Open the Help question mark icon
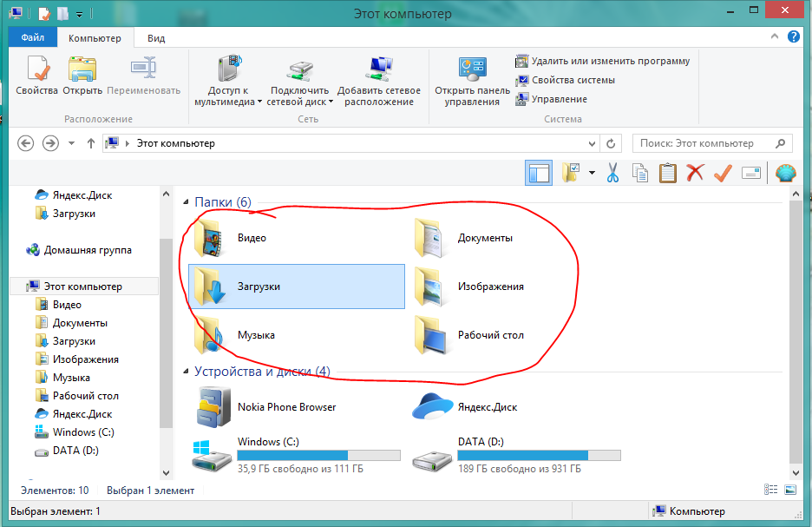Viewport: 812px width, 527px height. [794, 36]
